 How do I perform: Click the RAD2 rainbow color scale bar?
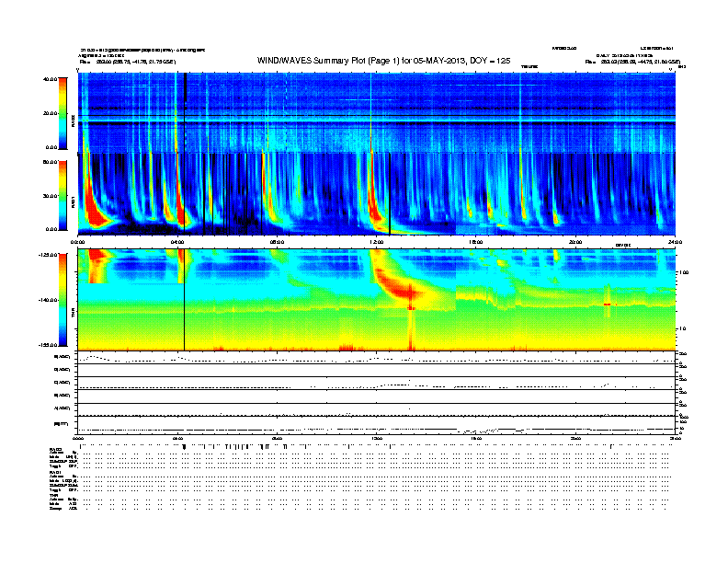[x=63, y=113]
